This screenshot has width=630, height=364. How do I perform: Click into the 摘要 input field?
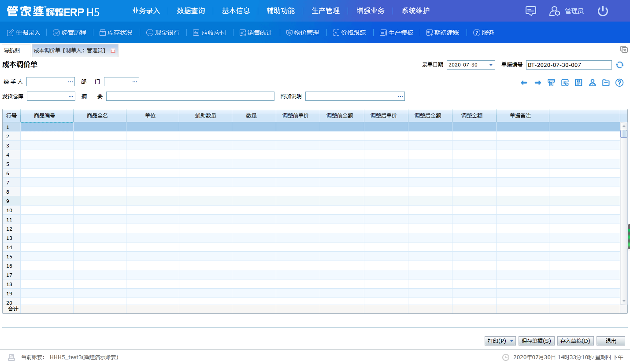(190, 96)
